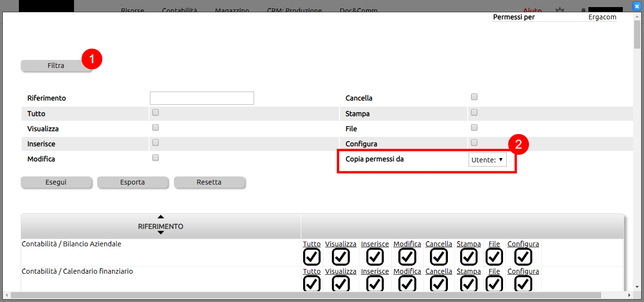Click Visualizza link in Bilancio Aziendale row
The width and height of the screenshot is (644, 302).
(341, 244)
